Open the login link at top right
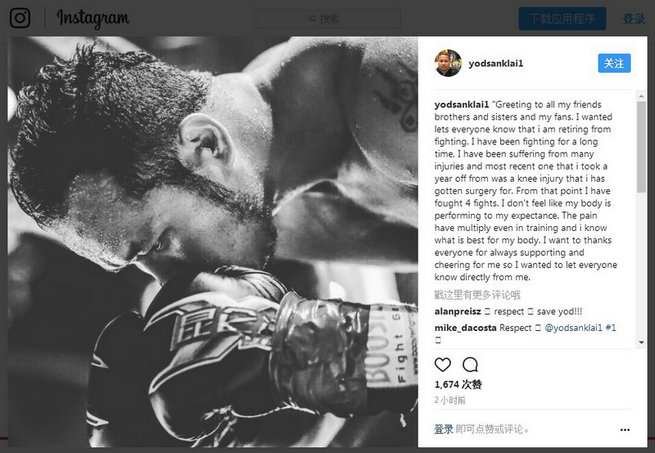The width and height of the screenshot is (655, 453). (x=634, y=19)
